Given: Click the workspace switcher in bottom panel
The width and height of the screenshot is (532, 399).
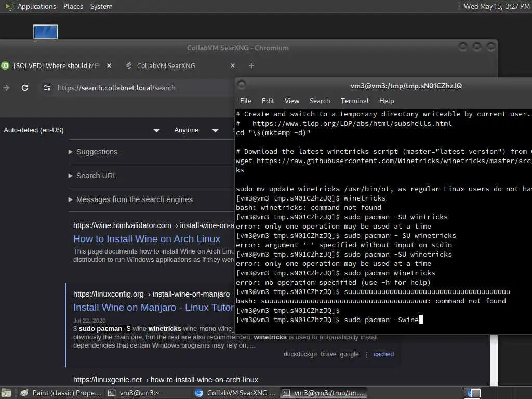Looking at the screenshot, I should coord(472,393).
